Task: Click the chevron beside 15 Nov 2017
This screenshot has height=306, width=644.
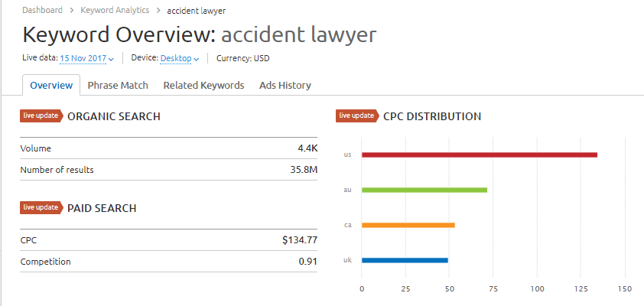Action: pyautogui.click(x=111, y=60)
